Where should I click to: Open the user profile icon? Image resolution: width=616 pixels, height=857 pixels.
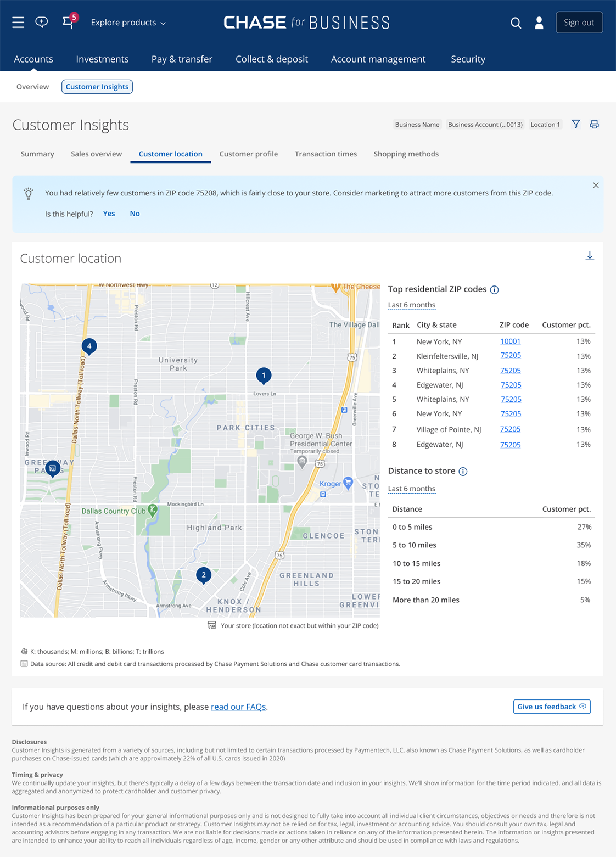[539, 23]
